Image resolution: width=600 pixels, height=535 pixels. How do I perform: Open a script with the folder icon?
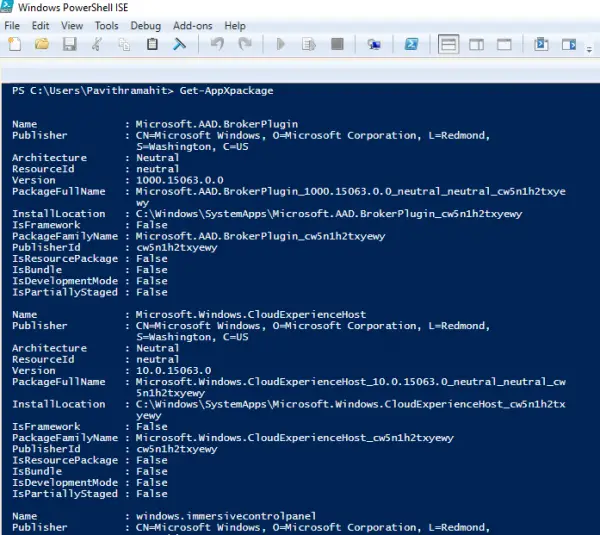42,44
